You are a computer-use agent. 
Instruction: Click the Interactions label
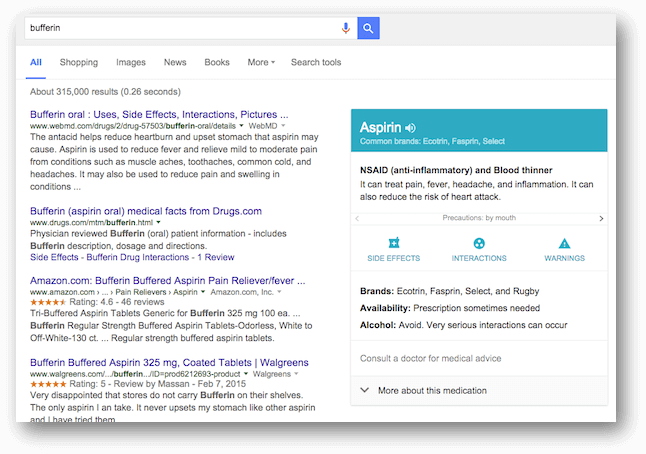[x=479, y=258]
